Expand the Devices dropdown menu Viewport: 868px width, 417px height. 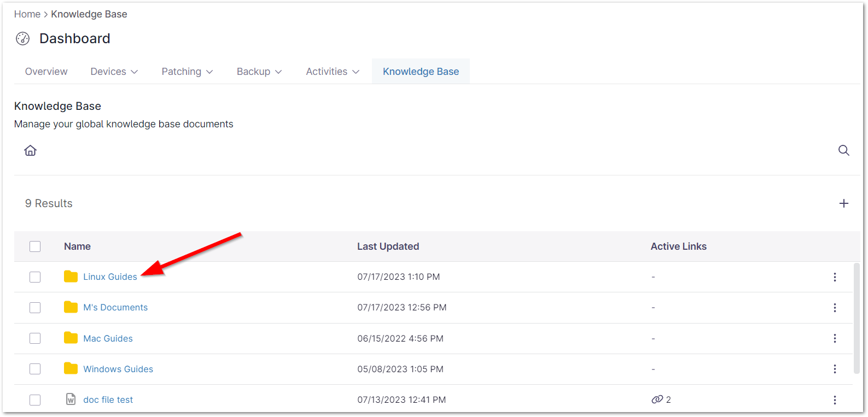(x=114, y=72)
